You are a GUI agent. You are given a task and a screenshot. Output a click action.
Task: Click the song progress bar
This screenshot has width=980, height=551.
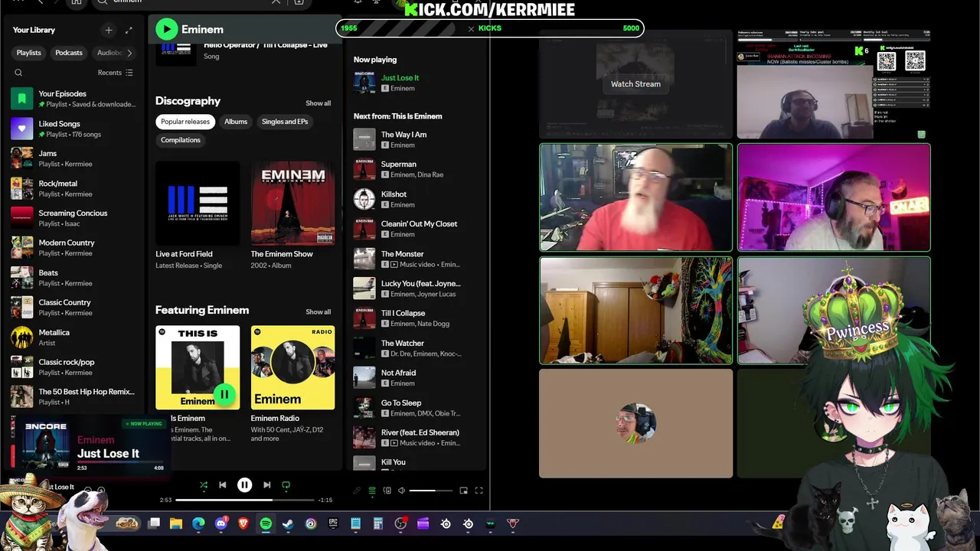[x=245, y=500]
